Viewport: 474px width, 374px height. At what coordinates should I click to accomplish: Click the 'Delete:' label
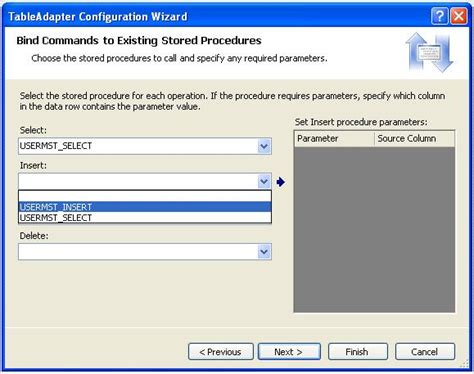coord(34,236)
